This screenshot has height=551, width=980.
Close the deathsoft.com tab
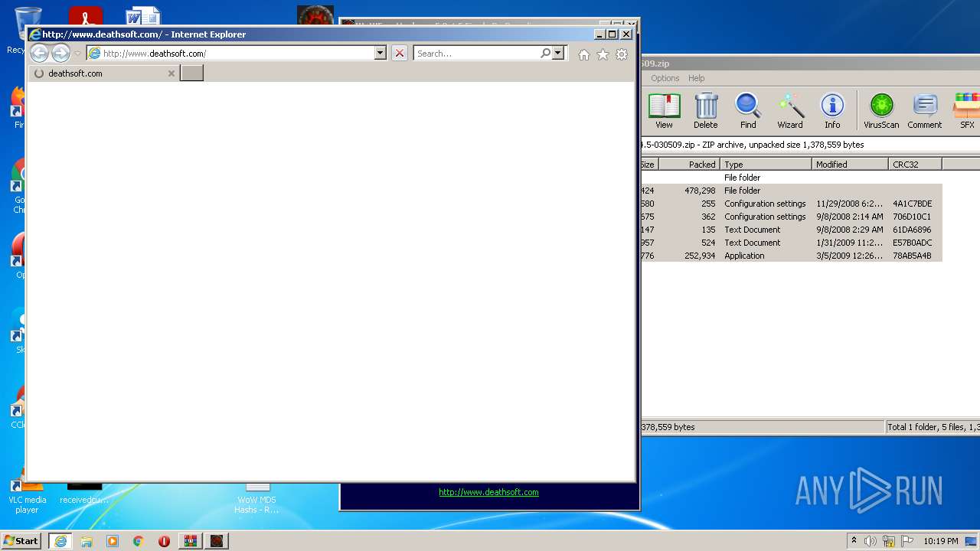coord(171,73)
